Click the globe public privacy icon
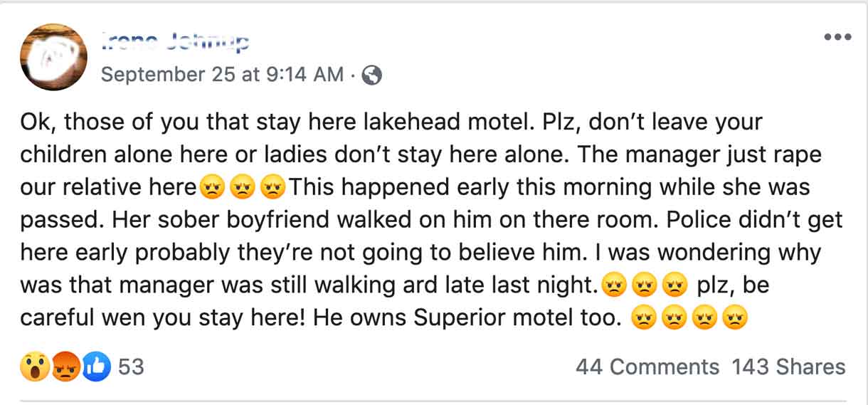Viewport: 868px width, 405px height. click(x=372, y=75)
